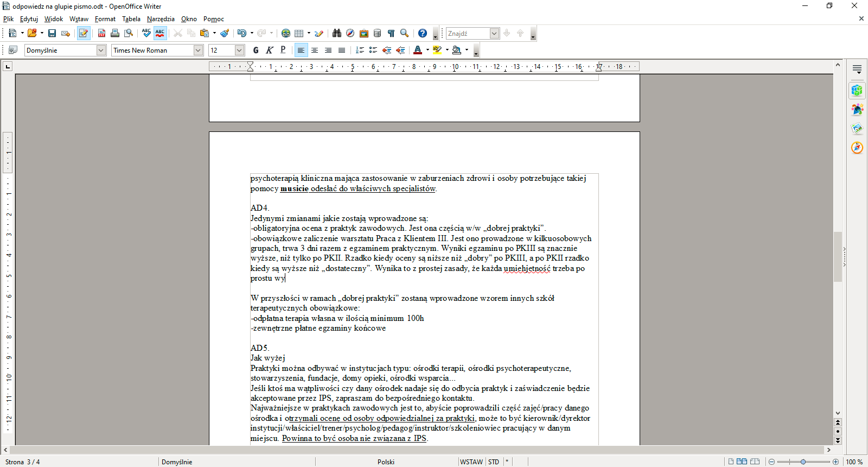Open the Data Sources cylinder icon

point(378,33)
